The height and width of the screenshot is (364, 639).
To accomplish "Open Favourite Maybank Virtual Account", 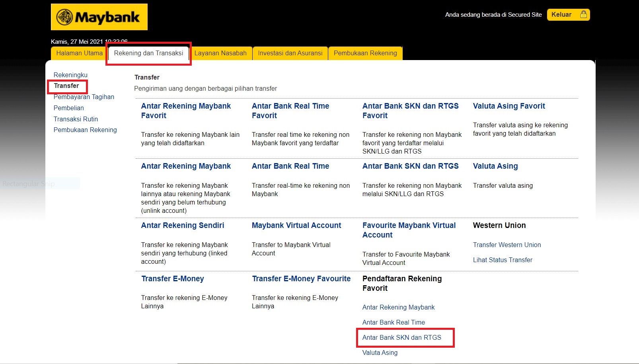I will [409, 230].
